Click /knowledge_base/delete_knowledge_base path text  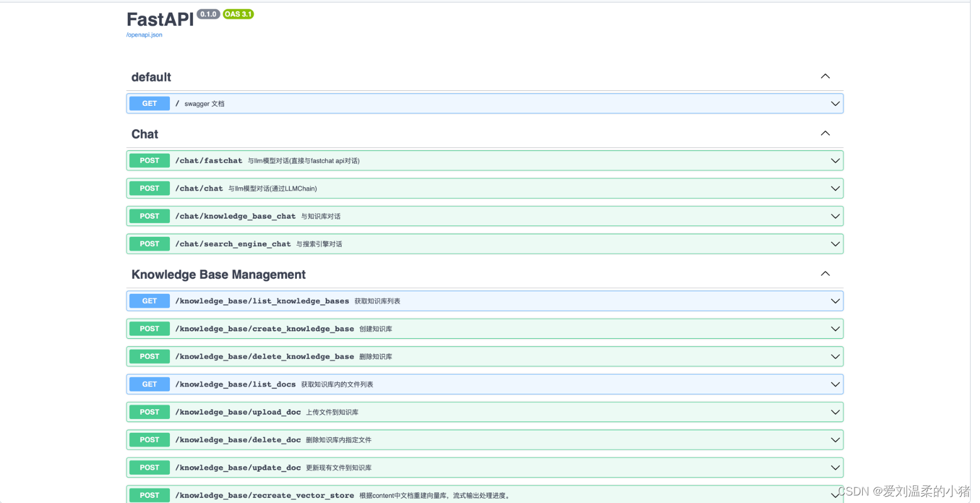pyautogui.click(x=264, y=356)
